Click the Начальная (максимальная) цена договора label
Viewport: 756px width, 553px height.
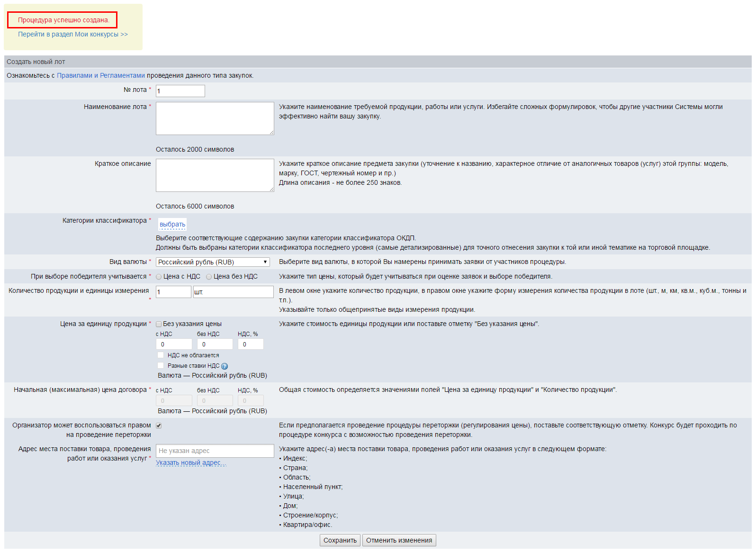(80, 390)
